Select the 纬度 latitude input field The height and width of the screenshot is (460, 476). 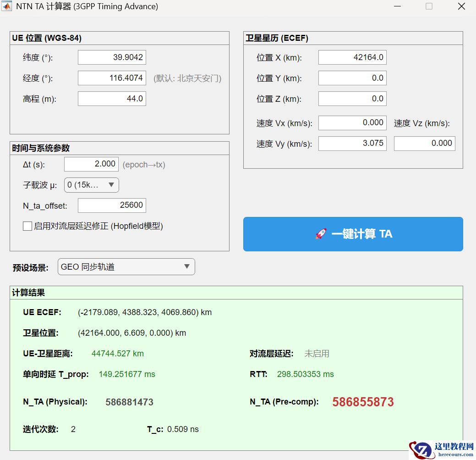(x=112, y=57)
